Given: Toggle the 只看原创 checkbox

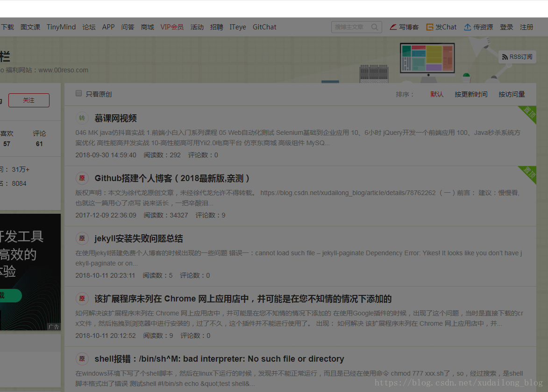Looking at the screenshot, I should point(78,93).
